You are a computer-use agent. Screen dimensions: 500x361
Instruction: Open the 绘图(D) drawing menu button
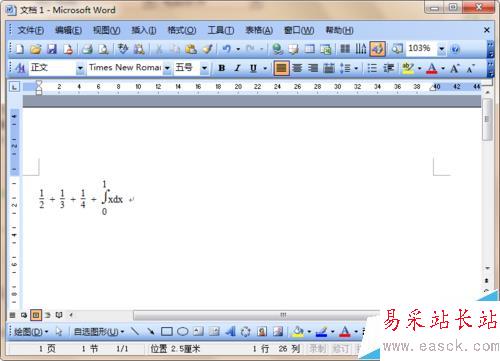coord(31,332)
